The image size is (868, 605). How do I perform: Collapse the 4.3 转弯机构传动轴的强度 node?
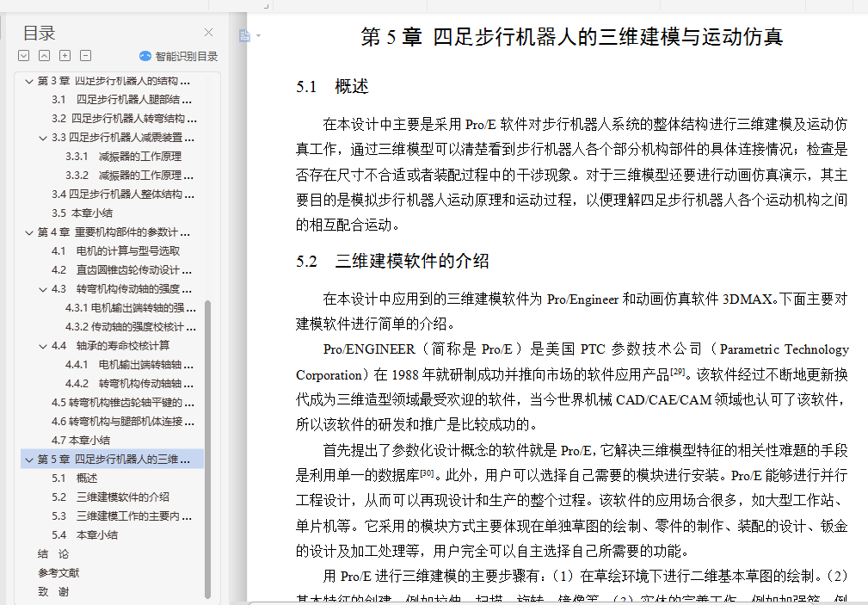click(43, 289)
